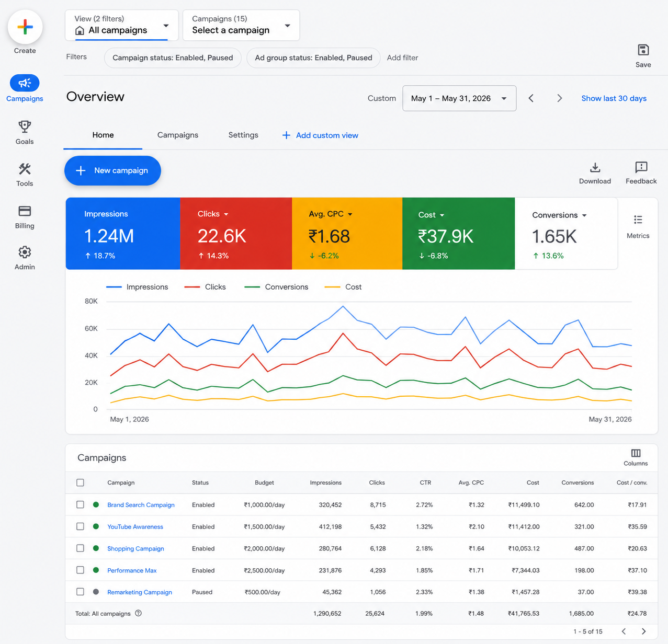Click green status dot for Shopping Campaign
The width and height of the screenshot is (668, 644).
96,548
